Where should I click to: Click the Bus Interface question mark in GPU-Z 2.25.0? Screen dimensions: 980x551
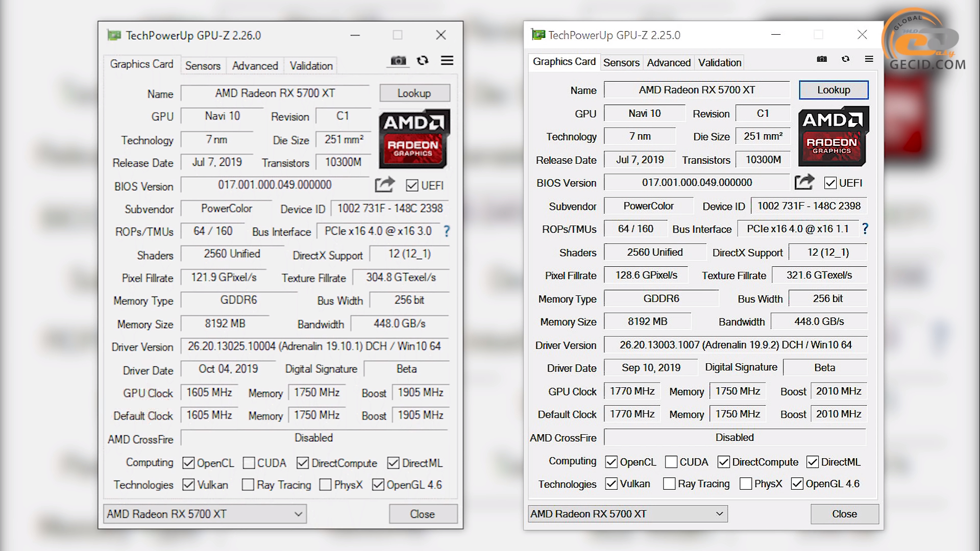(x=865, y=229)
